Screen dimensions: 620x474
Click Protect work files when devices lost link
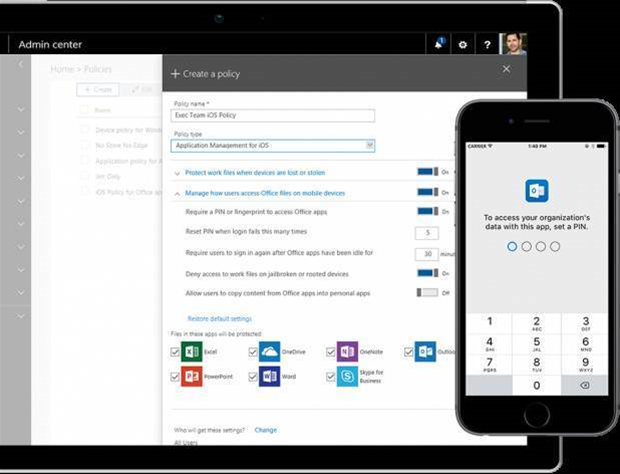click(255, 173)
